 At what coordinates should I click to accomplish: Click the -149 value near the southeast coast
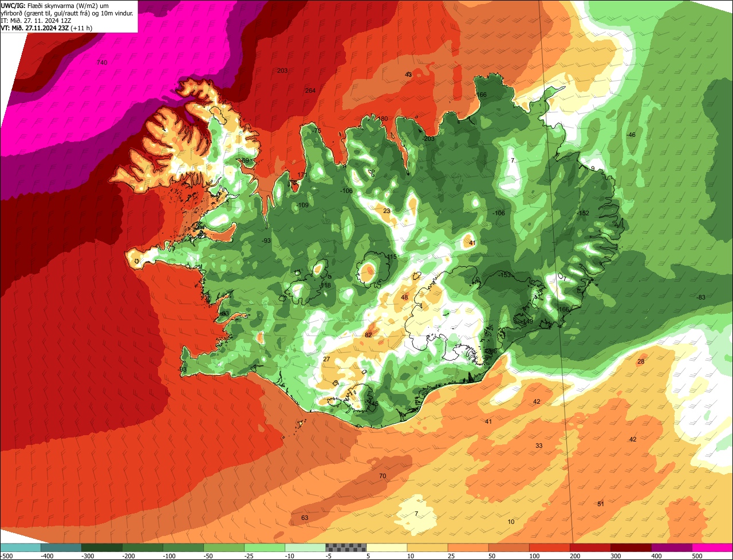527,321
